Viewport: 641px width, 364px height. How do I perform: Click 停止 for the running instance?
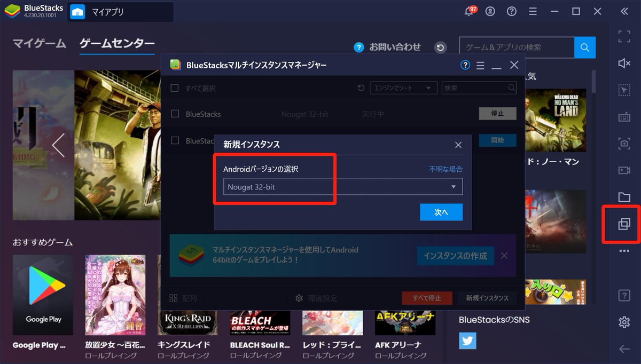[497, 114]
